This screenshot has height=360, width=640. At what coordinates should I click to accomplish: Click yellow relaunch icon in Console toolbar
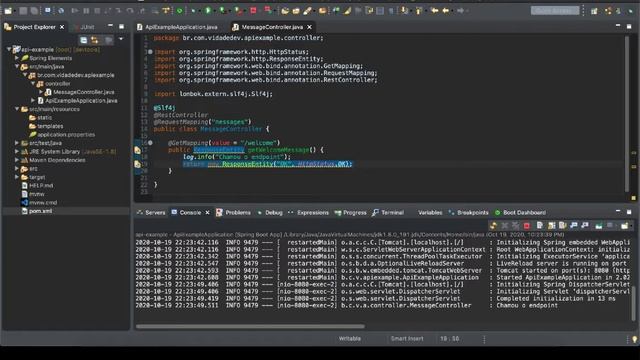coord(493,225)
